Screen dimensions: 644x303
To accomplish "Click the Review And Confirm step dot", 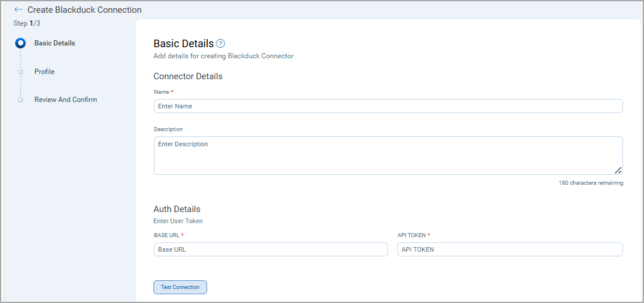I will click(x=20, y=100).
